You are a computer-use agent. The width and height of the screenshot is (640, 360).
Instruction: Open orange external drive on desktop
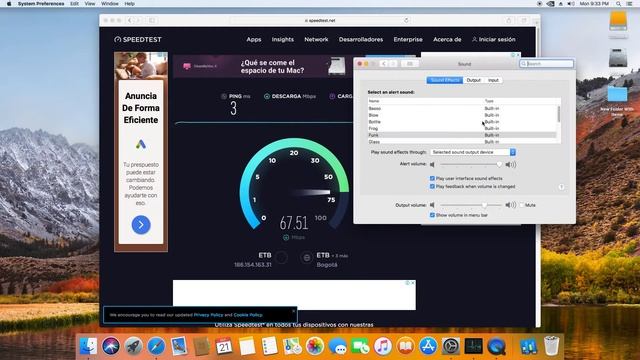[618, 21]
